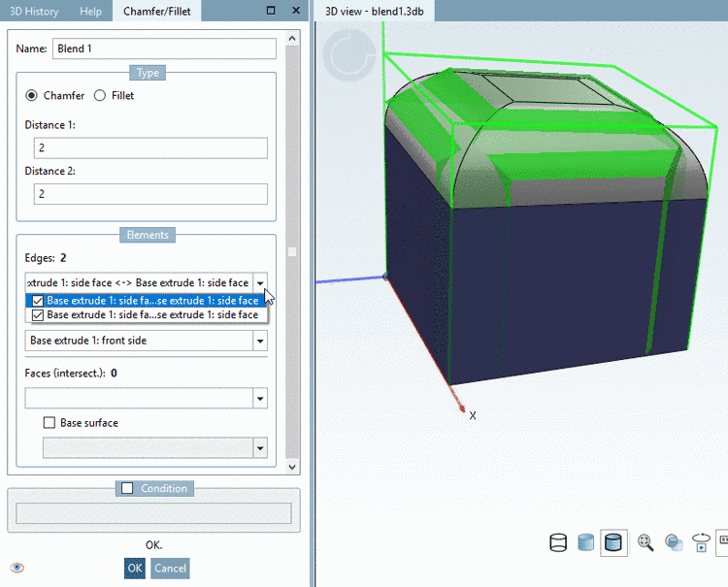Click the Distance 1 input field
This screenshot has height=587, width=728.
click(x=150, y=148)
